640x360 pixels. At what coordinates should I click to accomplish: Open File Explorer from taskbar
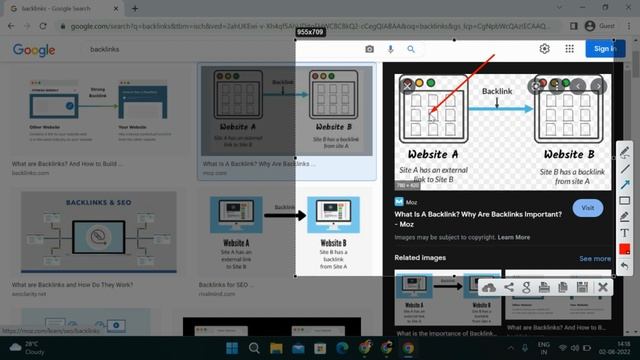coord(276,348)
